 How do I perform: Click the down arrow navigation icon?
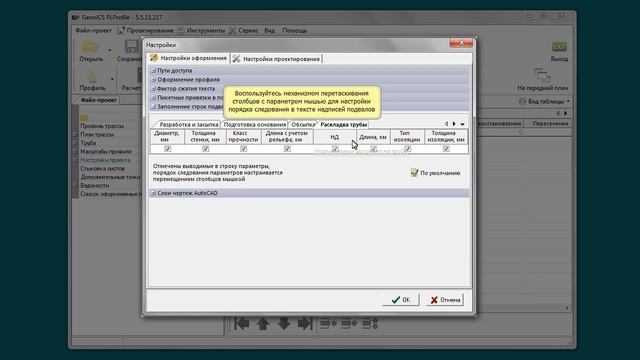pyautogui.click(x=284, y=324)
